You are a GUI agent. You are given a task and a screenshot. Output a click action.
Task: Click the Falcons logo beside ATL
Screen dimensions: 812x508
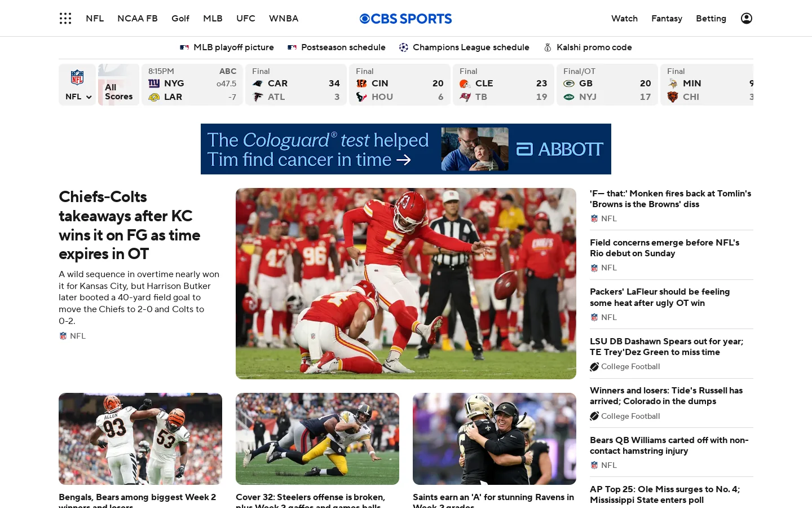258,97
